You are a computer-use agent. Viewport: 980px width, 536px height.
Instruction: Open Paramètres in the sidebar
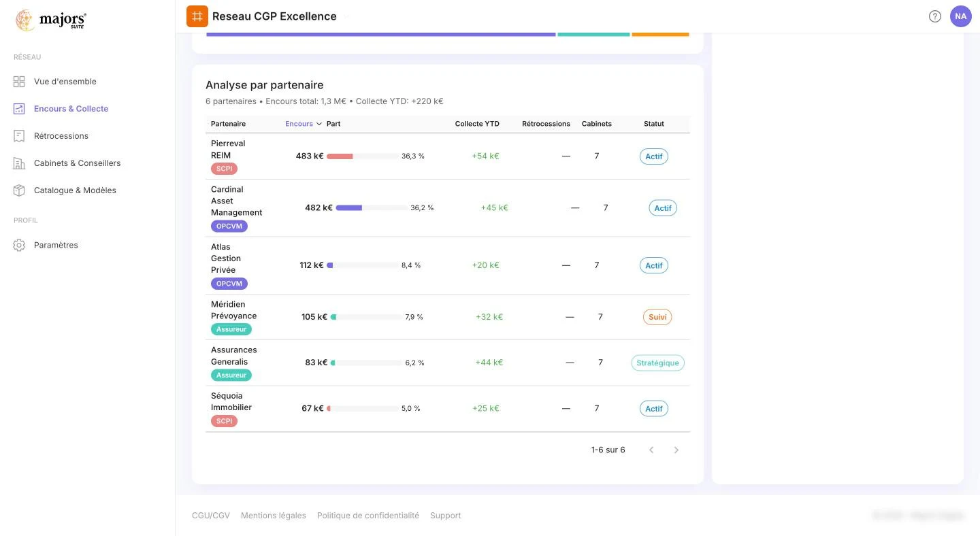tap(56, 245)
